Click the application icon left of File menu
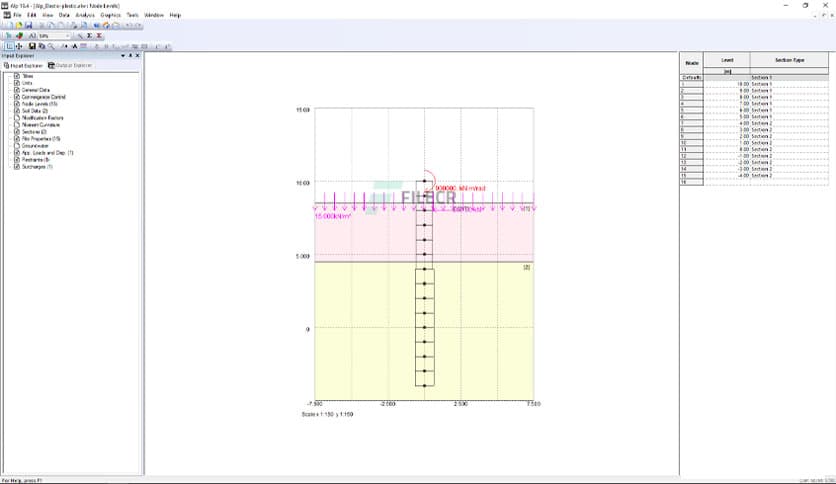The height and width of the screenshot is (484, 836). tap(7, 15)
